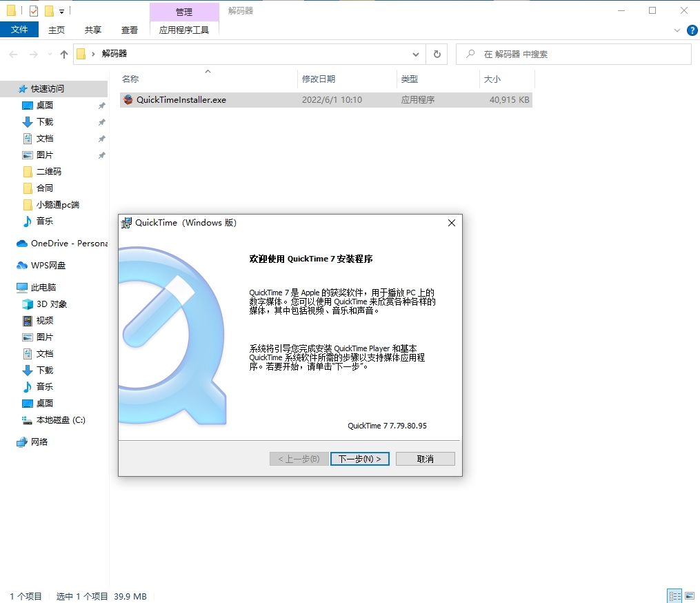Viewport: 700px width, 603px height.
Task: Open pinned Documents (文档) icon
Action: [28, 139]
